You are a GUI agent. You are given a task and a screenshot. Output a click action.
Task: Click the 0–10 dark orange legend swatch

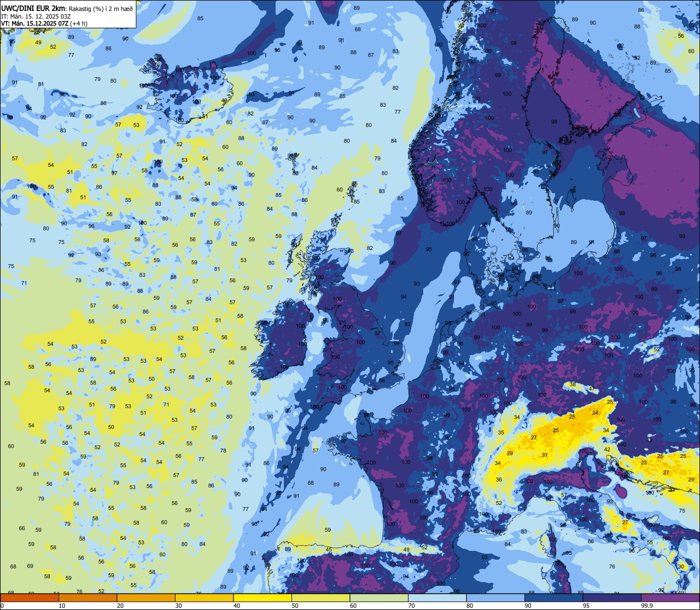tap(30, 597)
